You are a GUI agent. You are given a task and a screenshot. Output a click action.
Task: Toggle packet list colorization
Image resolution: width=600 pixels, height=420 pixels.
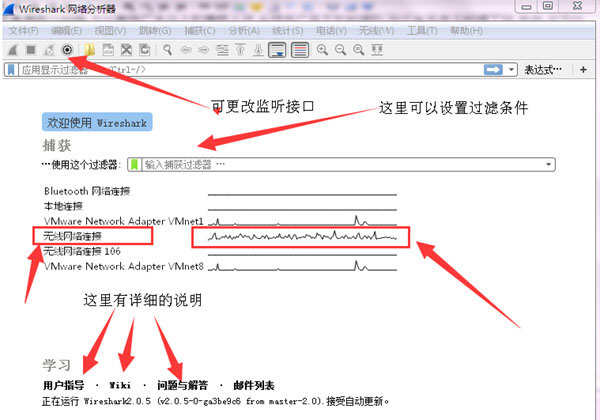point(300,50)
